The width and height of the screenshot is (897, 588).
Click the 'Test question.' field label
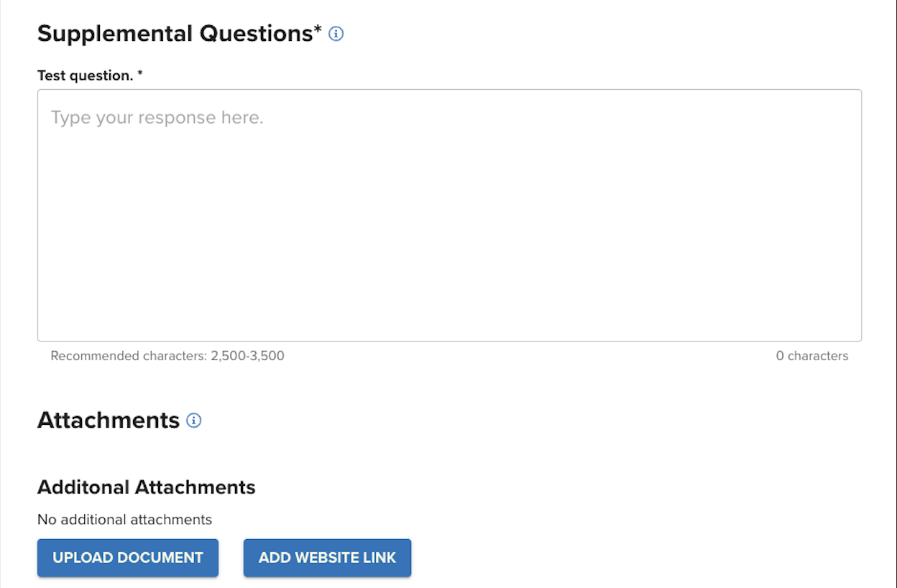pyautogui.click(x=85, y=75)
